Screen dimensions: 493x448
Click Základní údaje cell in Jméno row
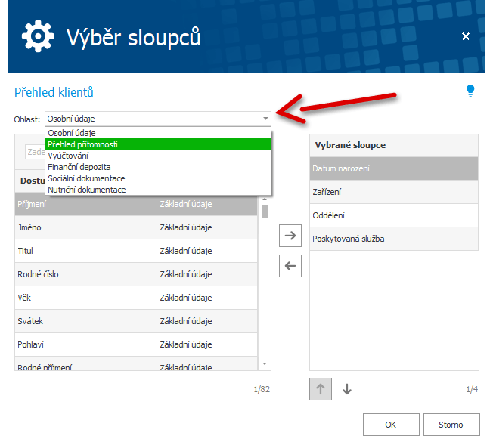(x=207, y=227)
